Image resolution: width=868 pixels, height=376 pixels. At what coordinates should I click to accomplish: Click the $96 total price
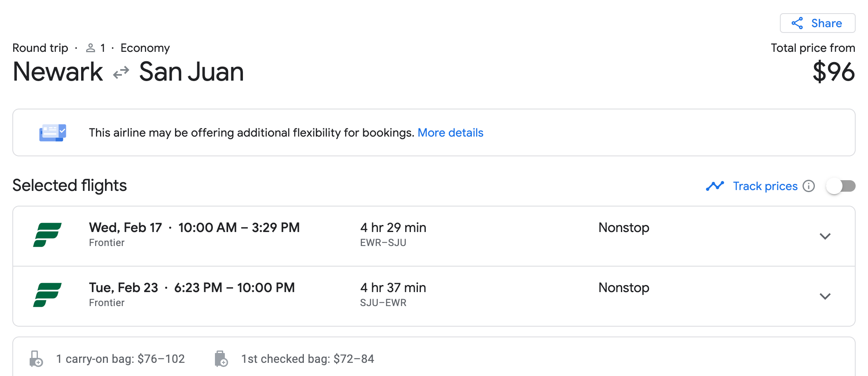coord(833,72)
